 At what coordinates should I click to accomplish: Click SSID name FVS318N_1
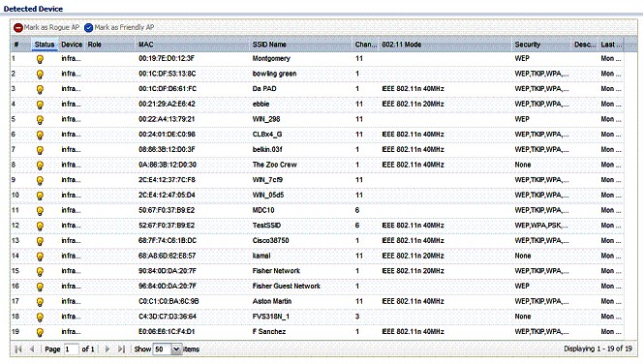pos(270,317)
